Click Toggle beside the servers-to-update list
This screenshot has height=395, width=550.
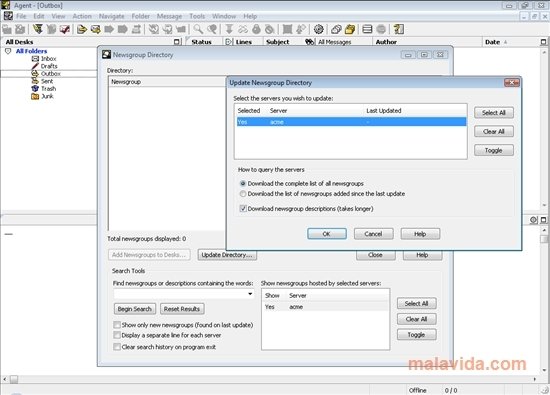[494, 150]
